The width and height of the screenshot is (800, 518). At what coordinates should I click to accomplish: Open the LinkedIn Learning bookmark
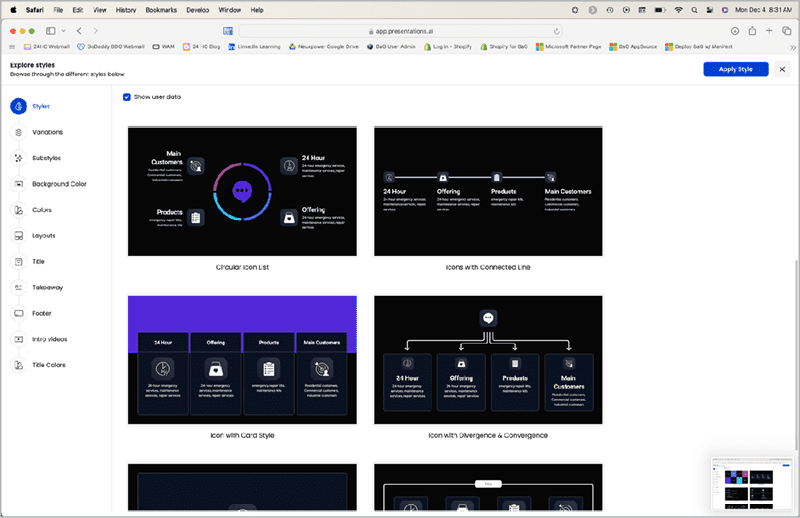[x=254, y=46]
